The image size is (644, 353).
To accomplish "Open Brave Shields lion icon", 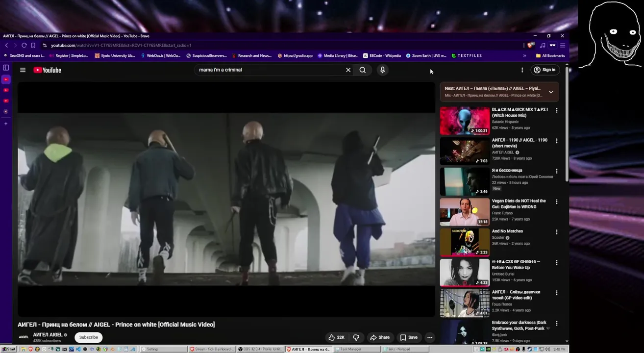I will coord(530,45).
